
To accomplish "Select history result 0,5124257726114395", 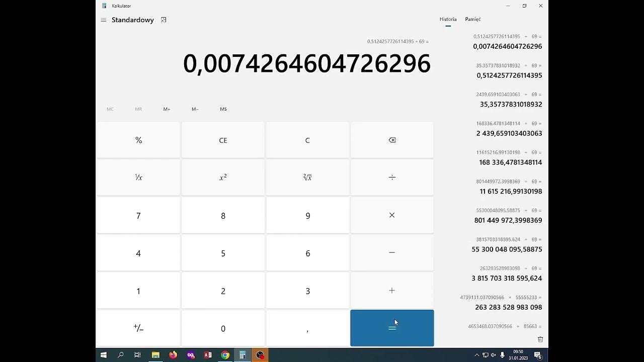I will click(x=509, y=75).
